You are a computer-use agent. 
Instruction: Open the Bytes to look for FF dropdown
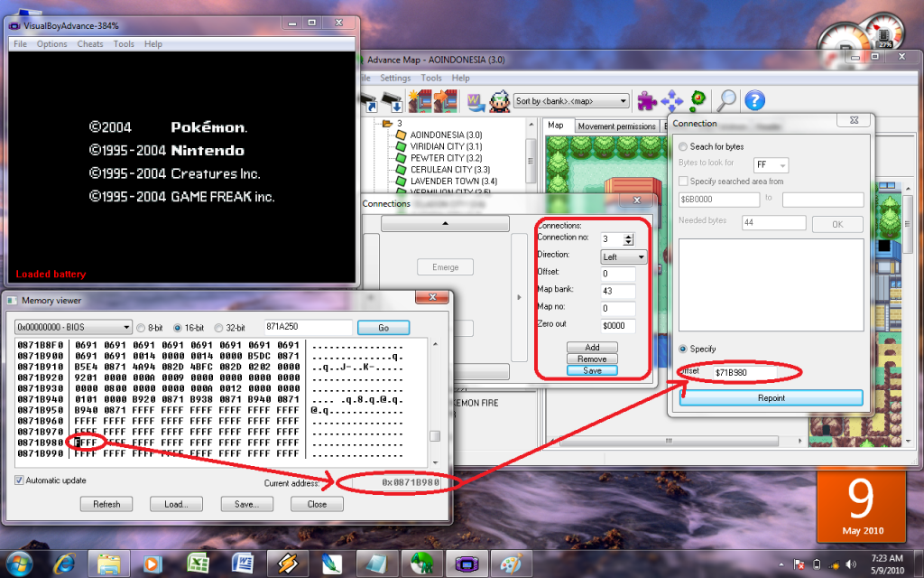pos(771,165)
